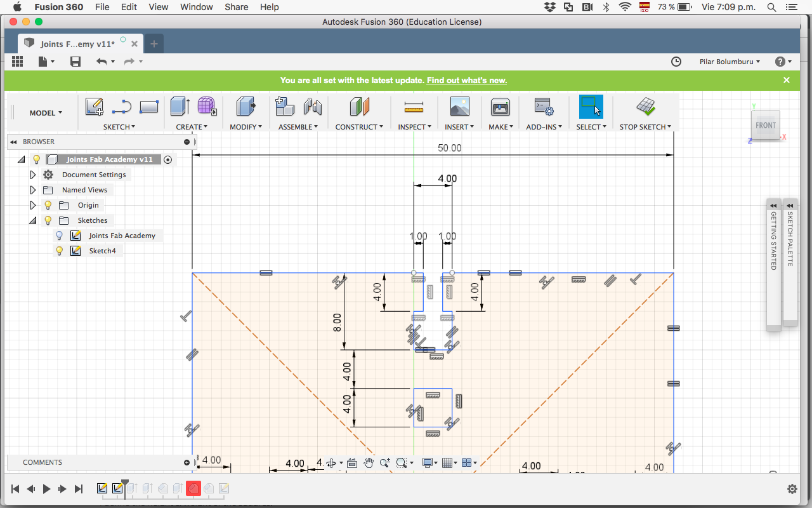
Task: Open the View menu in menu bar
Action: [159, 7]
